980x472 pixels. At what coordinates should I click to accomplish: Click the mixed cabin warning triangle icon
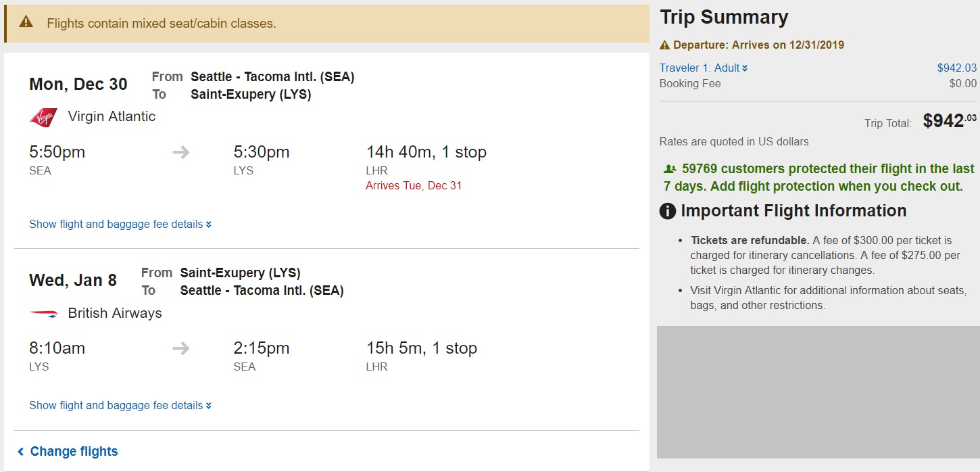point(26,22)
